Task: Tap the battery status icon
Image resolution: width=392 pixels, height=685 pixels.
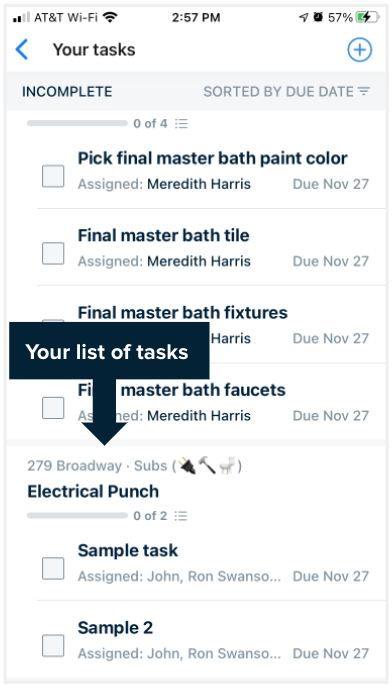Action: (x=368, y=17)
